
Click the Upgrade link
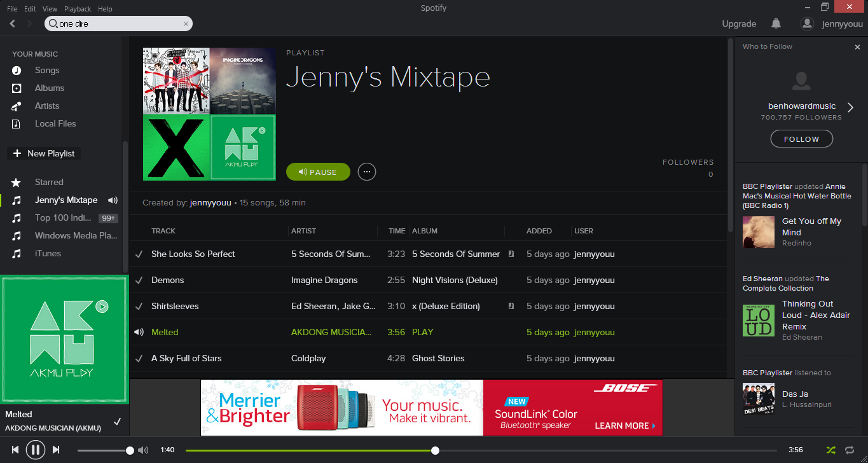(739, 24)
